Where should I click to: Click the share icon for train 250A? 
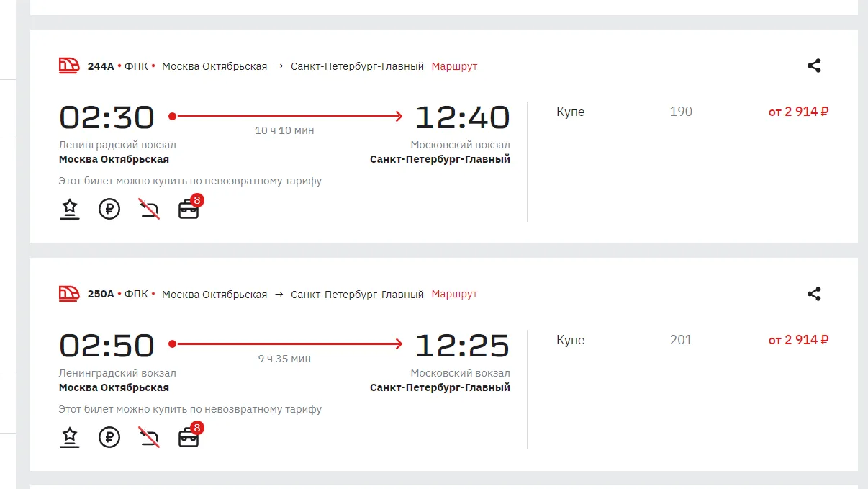point(814,294)
